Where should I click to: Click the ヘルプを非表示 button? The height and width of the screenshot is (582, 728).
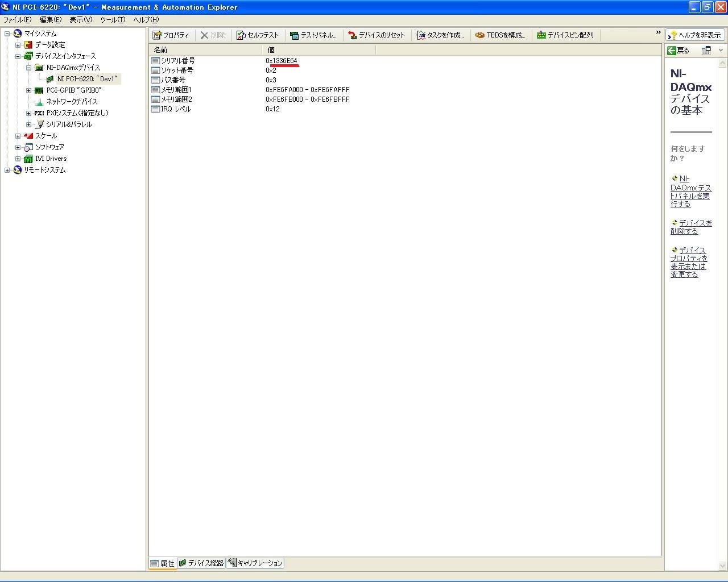(695, 35)
